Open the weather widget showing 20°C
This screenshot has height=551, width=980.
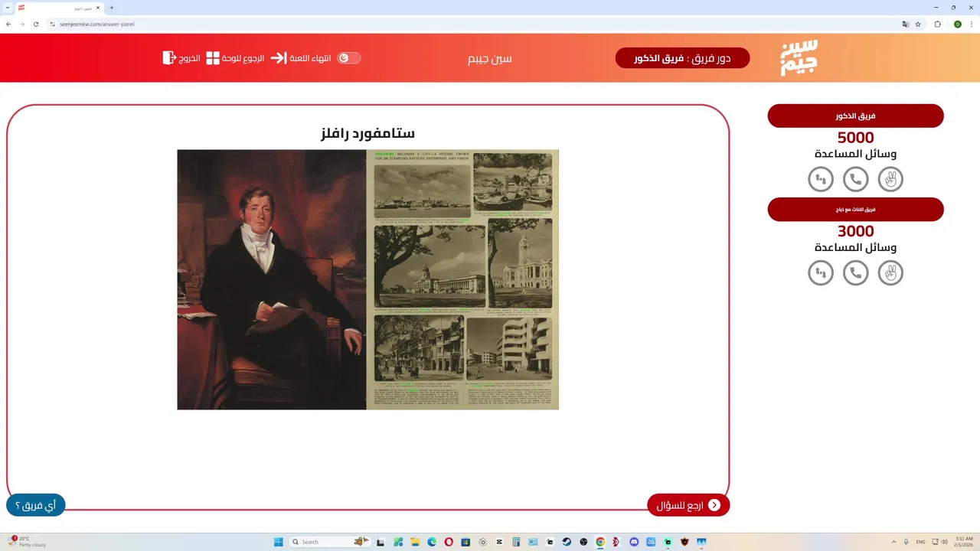pyautogui.click(x=28, y=542)
